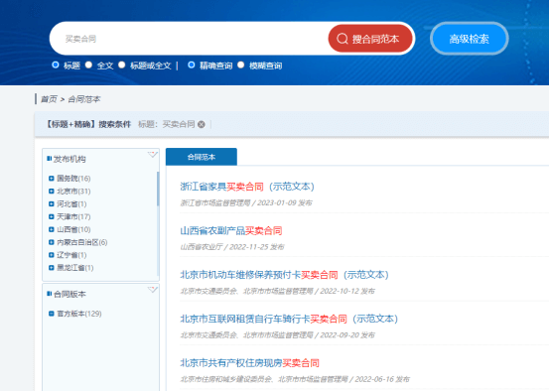
Task: Expand the 北京市(31) plus icon
Action: (52, 192)
